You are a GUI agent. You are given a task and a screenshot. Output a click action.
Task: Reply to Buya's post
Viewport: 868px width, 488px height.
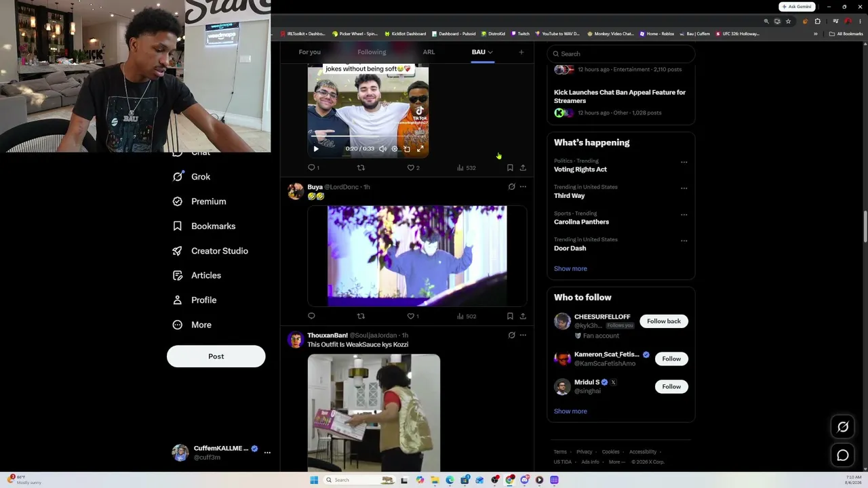[311, 316]
